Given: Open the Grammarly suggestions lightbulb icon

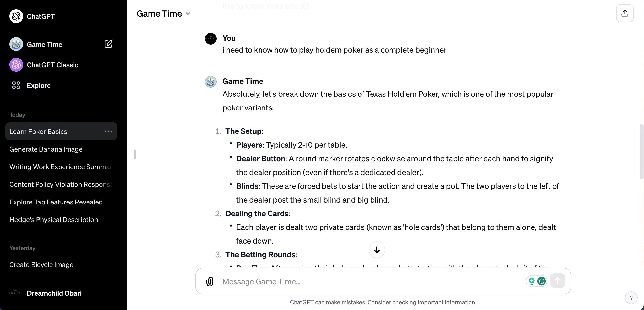Looking at the screenshot, I should tap(532, 281).
